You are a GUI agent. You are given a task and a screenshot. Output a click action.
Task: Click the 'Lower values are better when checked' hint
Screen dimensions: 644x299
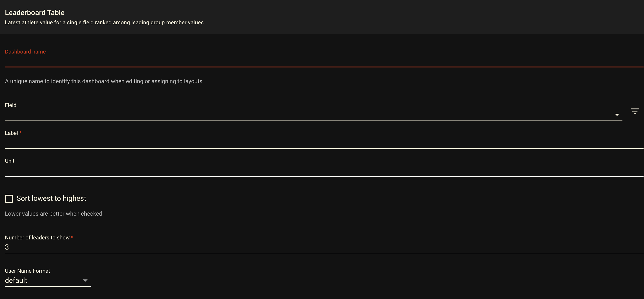coord(53,214)
